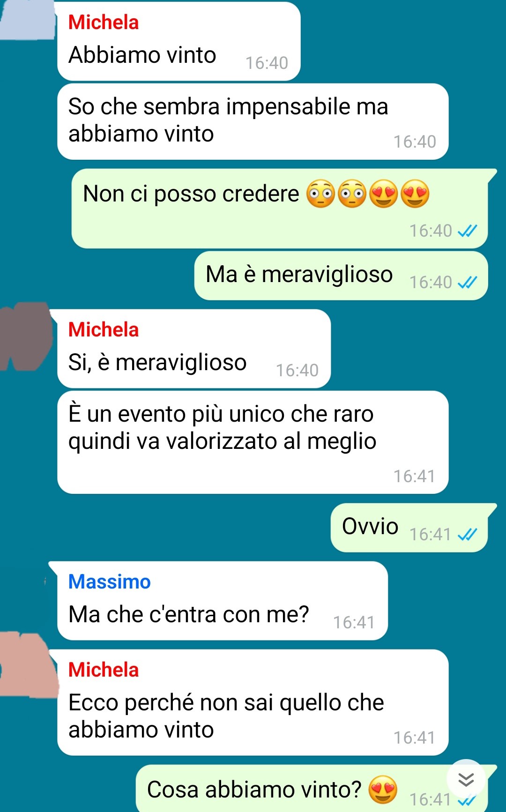Select the 'Non ci posso credere' message bubble
This screenshot has height=812, width=506.
(280, 209)
